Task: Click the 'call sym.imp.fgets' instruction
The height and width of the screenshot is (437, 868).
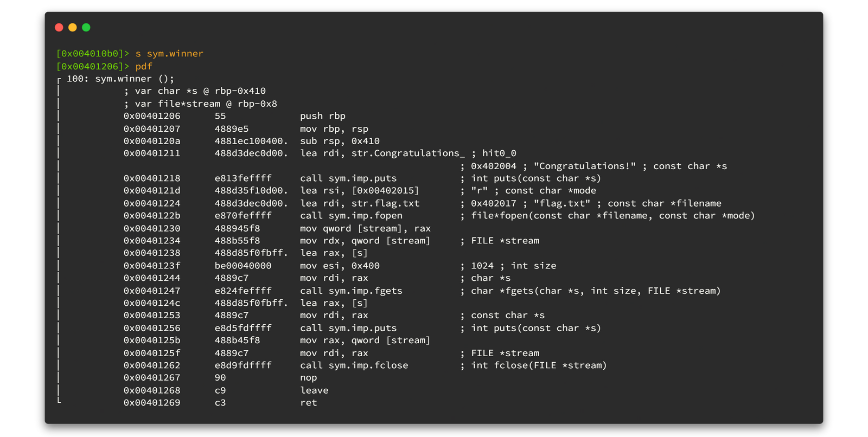Action: click(x=351, y=291)
